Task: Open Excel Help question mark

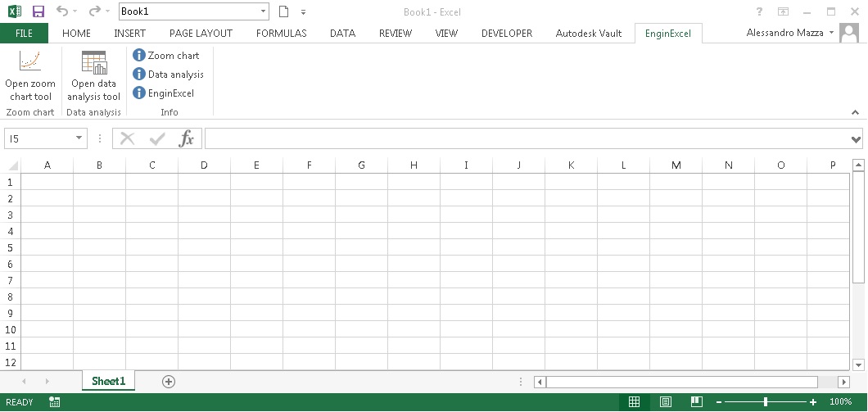Action: [760, 11]
